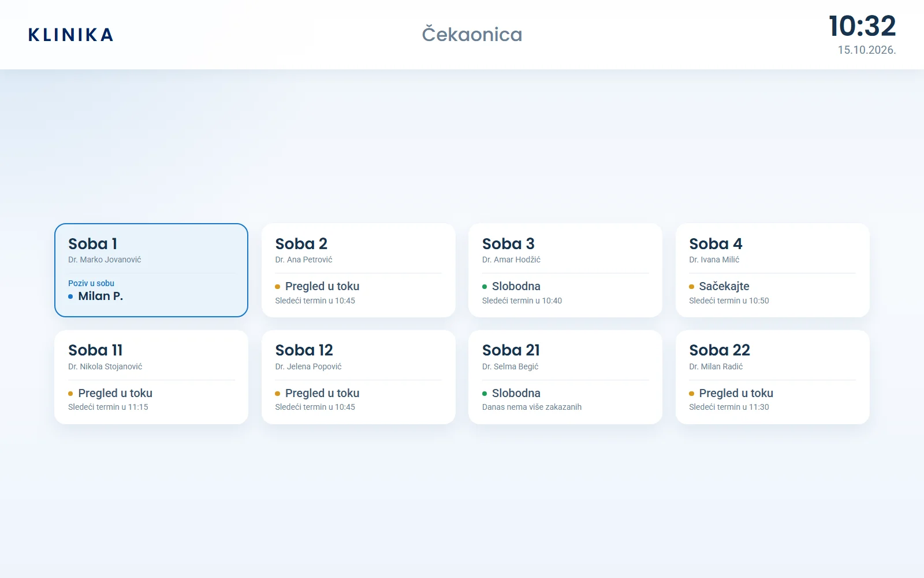The image size is (924, 578).
Task: Open the Soba 11 heading
Action: tap(95, 350)
